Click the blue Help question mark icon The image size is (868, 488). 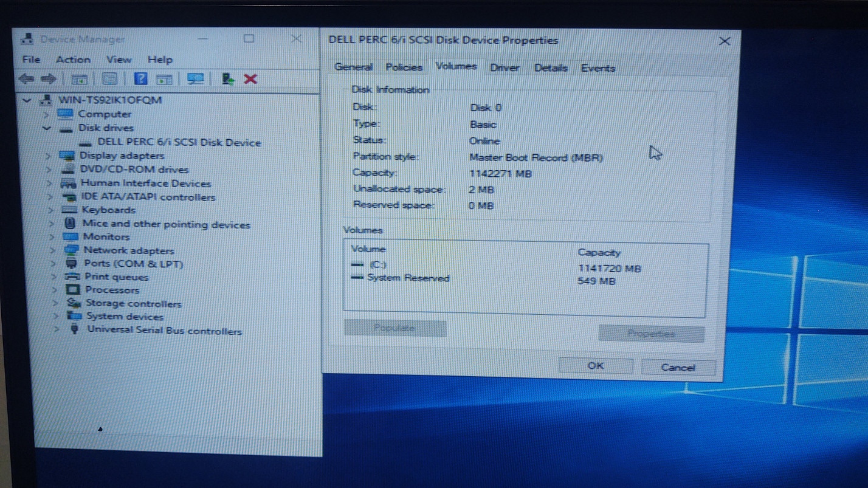(x=141, y=79)
